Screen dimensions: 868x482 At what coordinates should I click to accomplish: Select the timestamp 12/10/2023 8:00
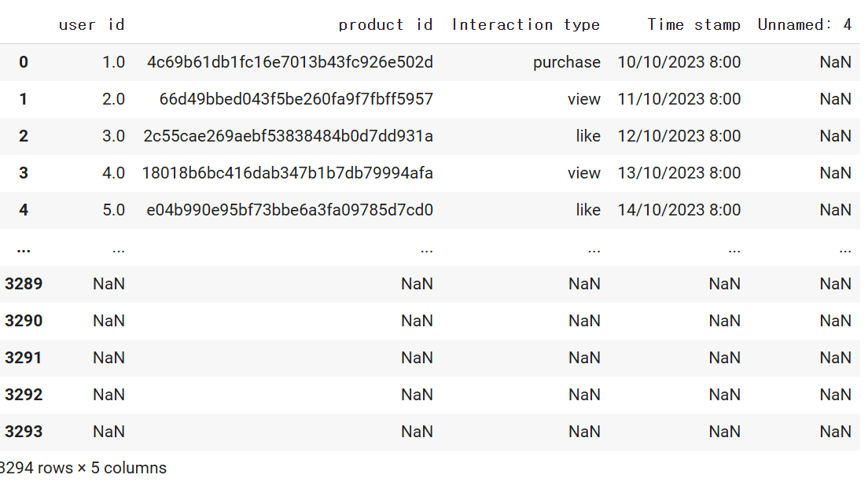click(679, 136)
